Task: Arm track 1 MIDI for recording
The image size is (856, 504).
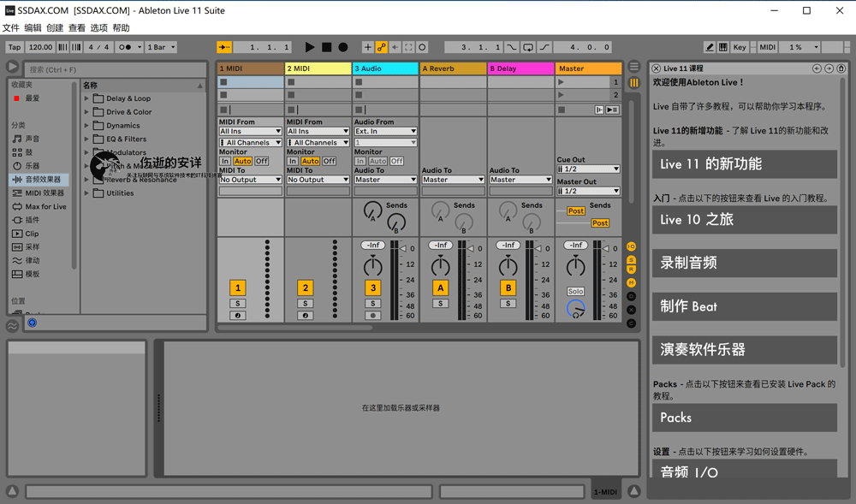Action: point(237,315)
